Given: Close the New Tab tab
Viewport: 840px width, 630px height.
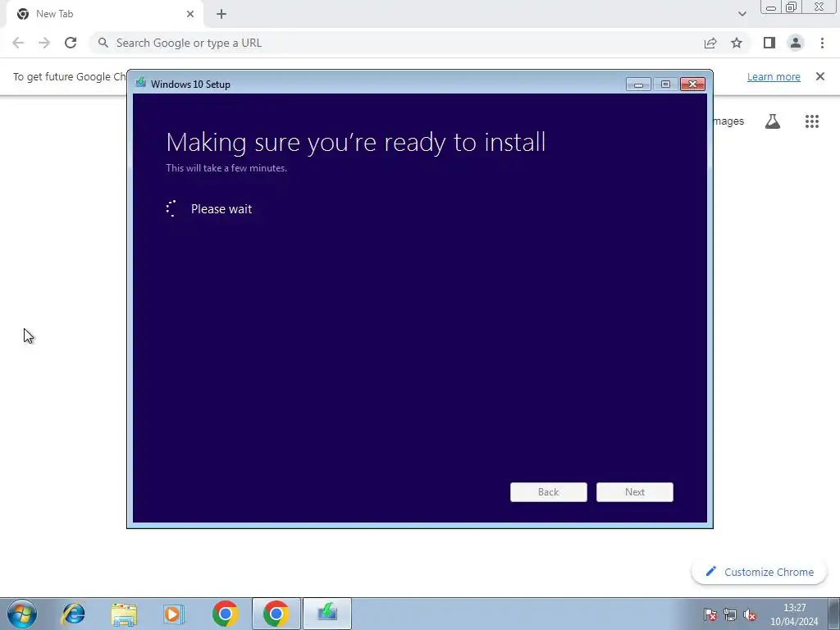Looking at the screenshot, I should (x=190, y=14).
